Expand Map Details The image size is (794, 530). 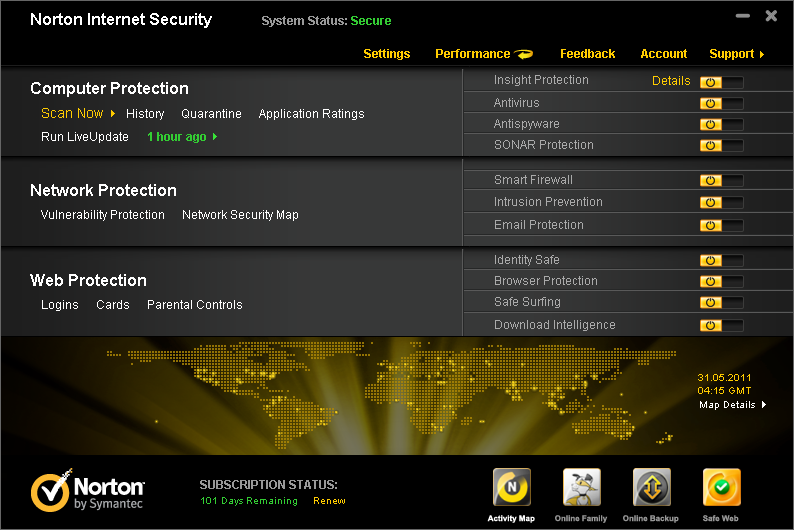click(x=732, y=405)
